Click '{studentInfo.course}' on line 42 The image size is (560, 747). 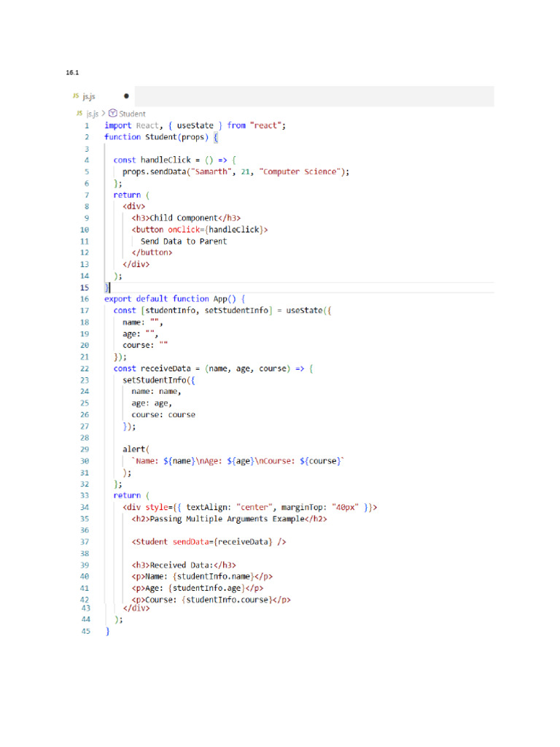coord(227,600)
